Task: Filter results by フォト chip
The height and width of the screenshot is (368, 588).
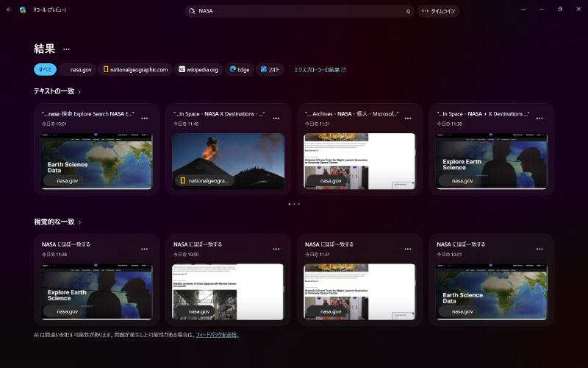Action: click(270, 69)
